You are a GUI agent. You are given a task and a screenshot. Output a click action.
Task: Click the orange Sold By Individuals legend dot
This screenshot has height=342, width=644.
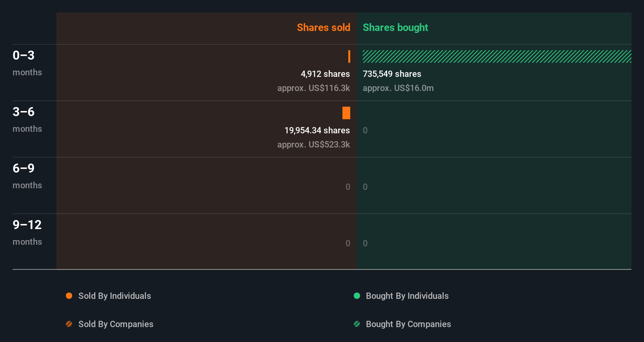click(69, 296)
